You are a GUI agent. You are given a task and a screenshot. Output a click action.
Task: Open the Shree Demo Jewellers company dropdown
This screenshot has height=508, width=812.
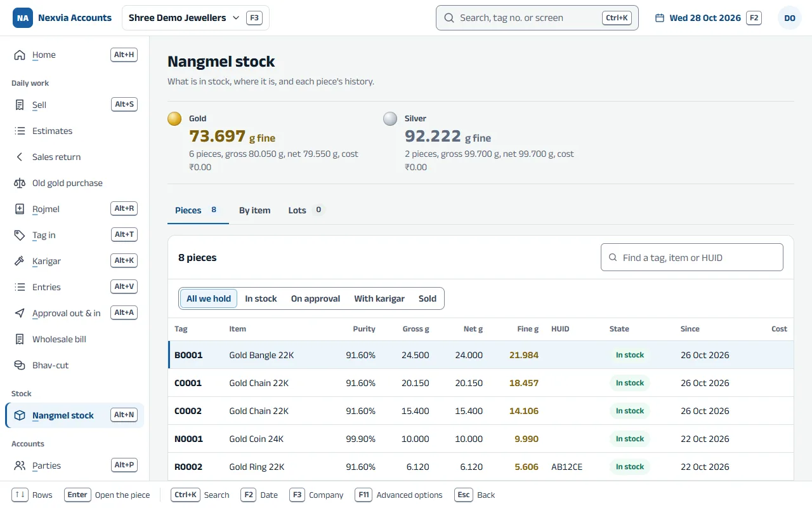(195, 18)
